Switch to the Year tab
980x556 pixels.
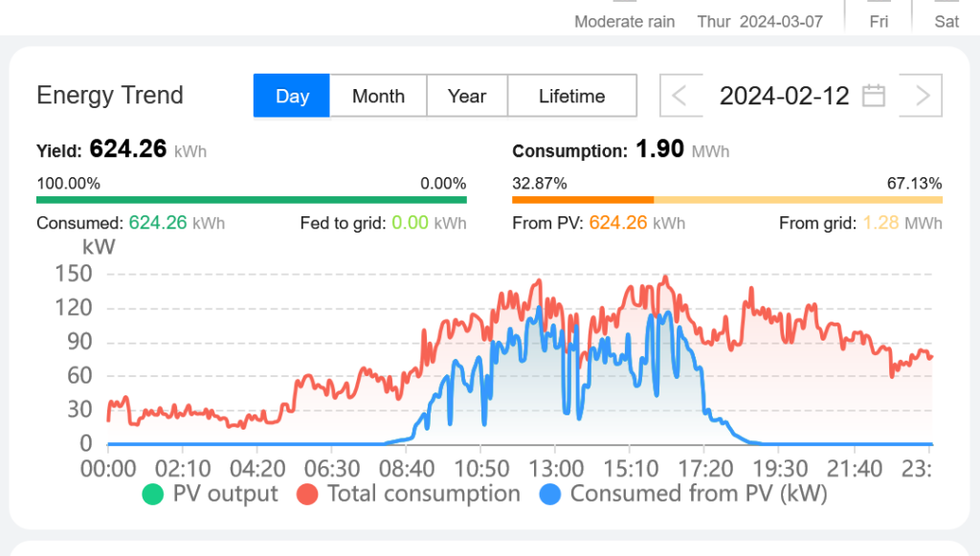[x=467, y=96]
